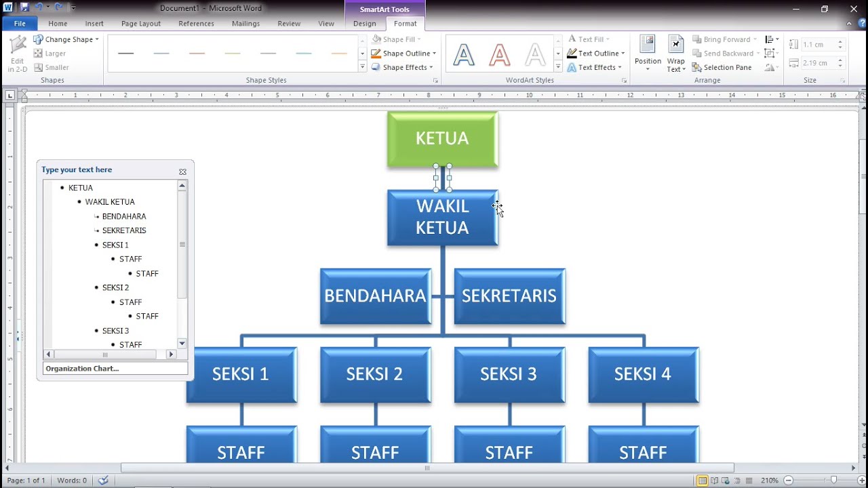Open the Text Outline dropdown
This screenshot has width=868, height=488.
pos(596,54)
